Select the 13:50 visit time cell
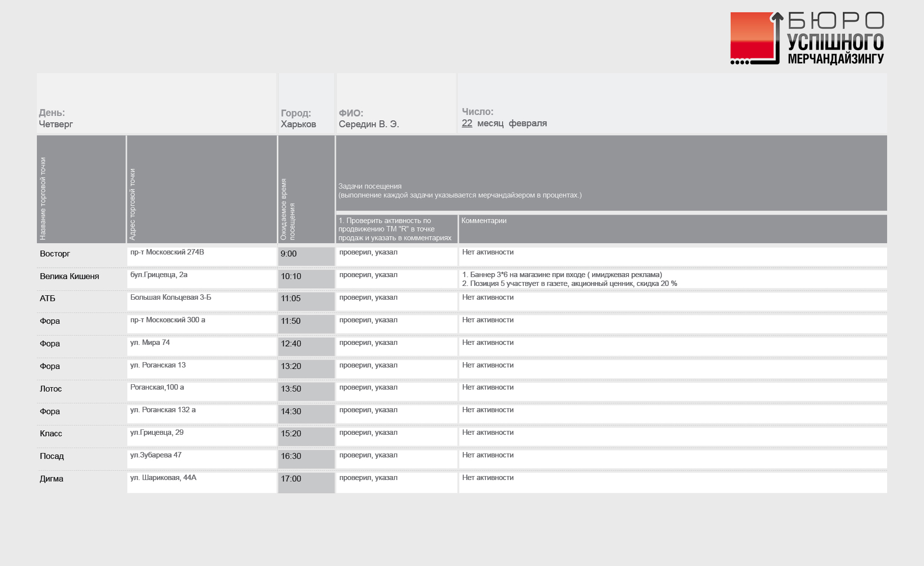This screenshot has height=566, width=924. (306, 392)
